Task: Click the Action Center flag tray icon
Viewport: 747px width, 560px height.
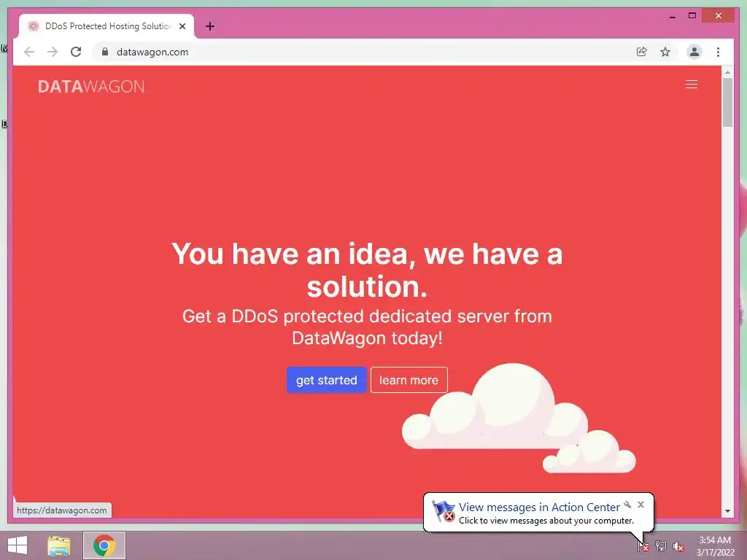Action: 643,546
